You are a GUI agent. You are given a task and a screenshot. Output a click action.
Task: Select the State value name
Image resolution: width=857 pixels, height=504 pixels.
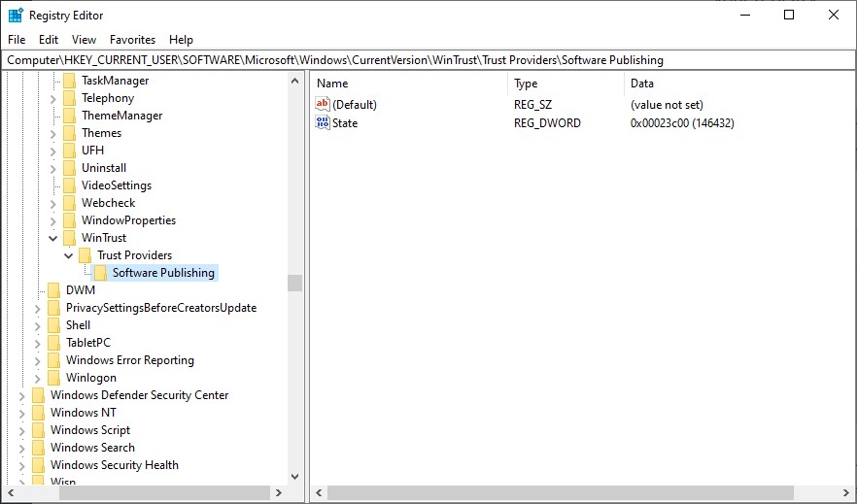tap(345, 123)
